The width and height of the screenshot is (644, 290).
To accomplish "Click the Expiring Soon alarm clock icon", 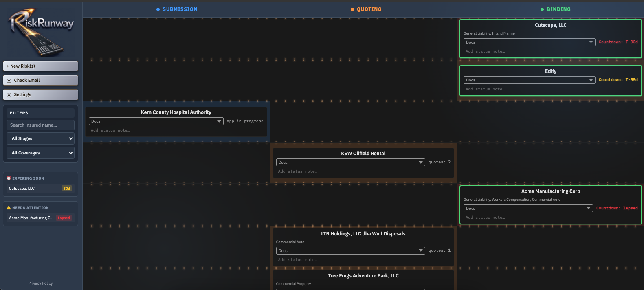I will [9, 178].
